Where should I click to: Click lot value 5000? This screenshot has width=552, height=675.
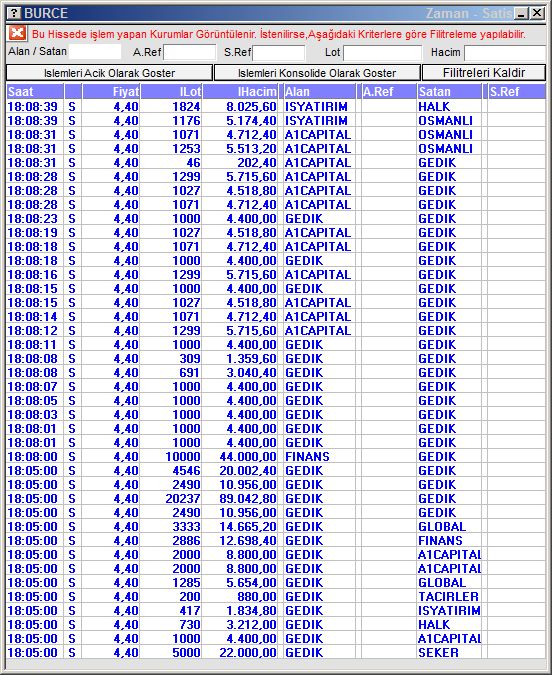(x=186, y=652)
